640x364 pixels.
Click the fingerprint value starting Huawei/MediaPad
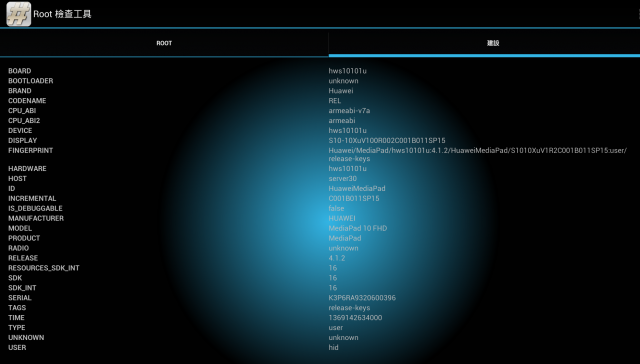coord(478,155)
